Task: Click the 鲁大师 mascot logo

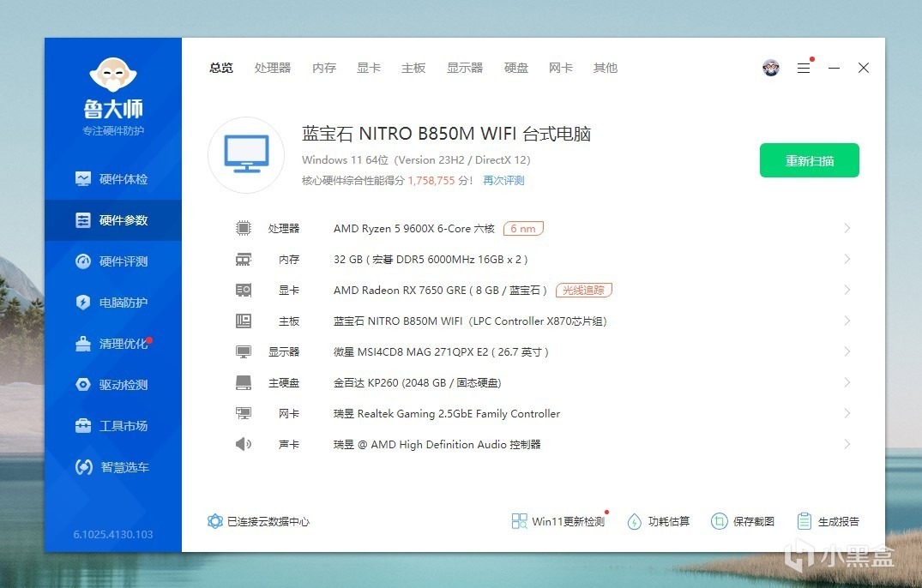Action: pos(113,75)
